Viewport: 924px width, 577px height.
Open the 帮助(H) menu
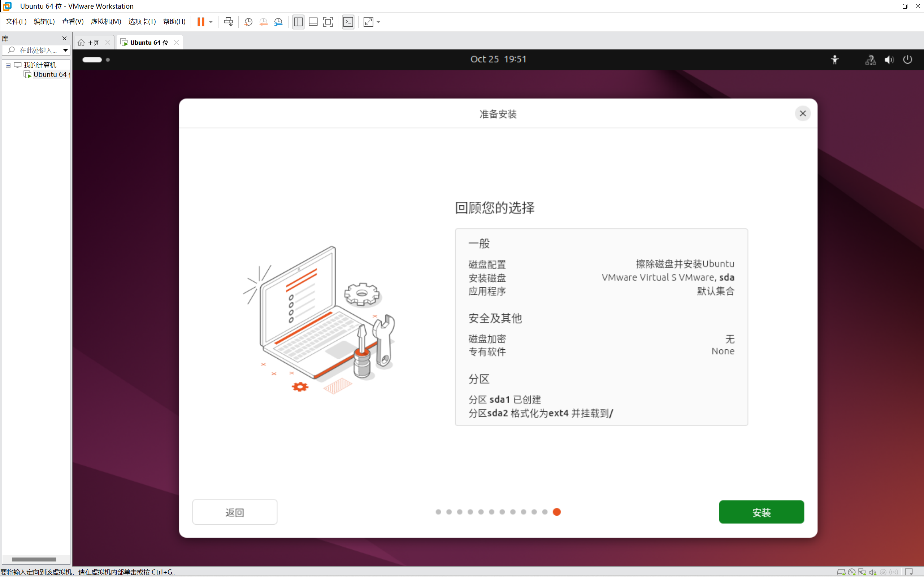[174, 21]
